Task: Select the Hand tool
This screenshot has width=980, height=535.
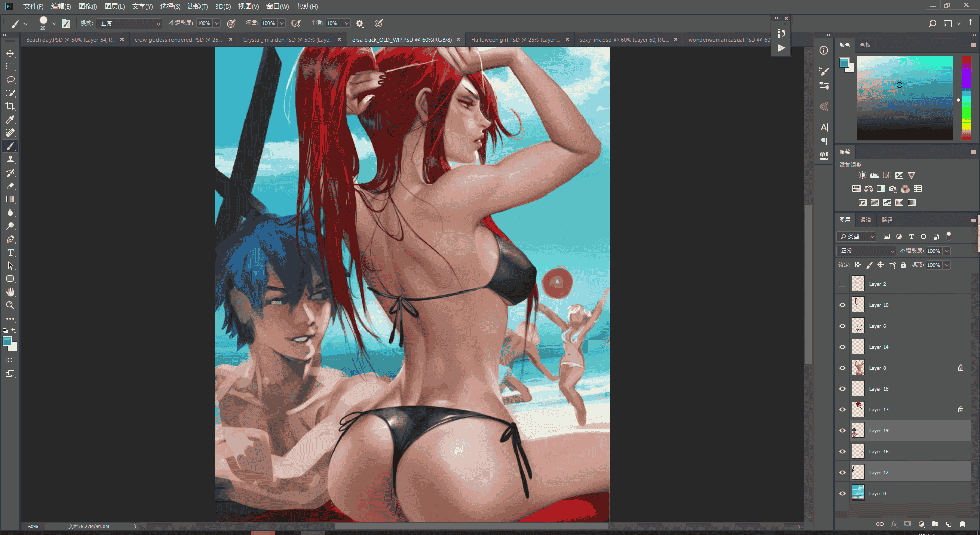Action: coord(10,292)
